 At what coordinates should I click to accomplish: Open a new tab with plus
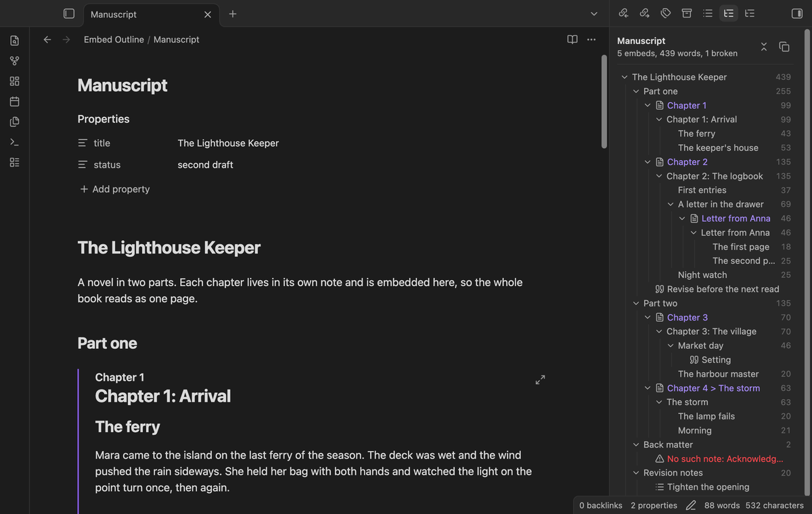pyautogui.click(x=233, y=14)
